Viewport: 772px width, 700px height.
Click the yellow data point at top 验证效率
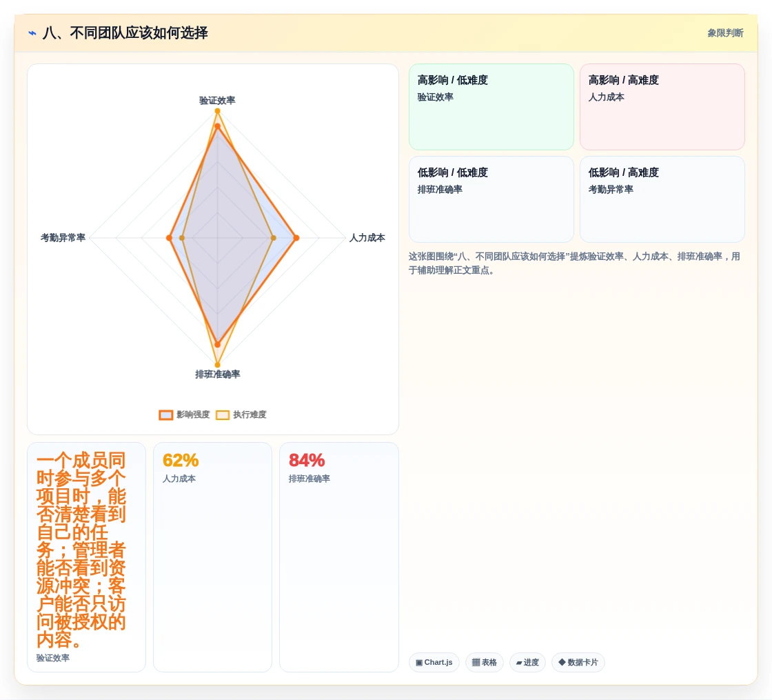(x=217, y=111)
